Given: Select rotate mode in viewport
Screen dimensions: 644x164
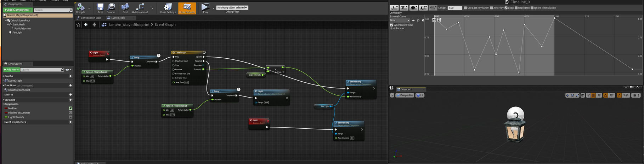Looking at the screenshot, I should click(x=572, y=95).
